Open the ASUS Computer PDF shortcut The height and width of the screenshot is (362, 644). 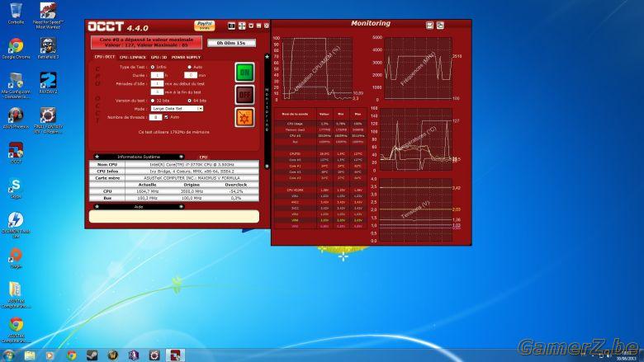(x=16, y=330)
